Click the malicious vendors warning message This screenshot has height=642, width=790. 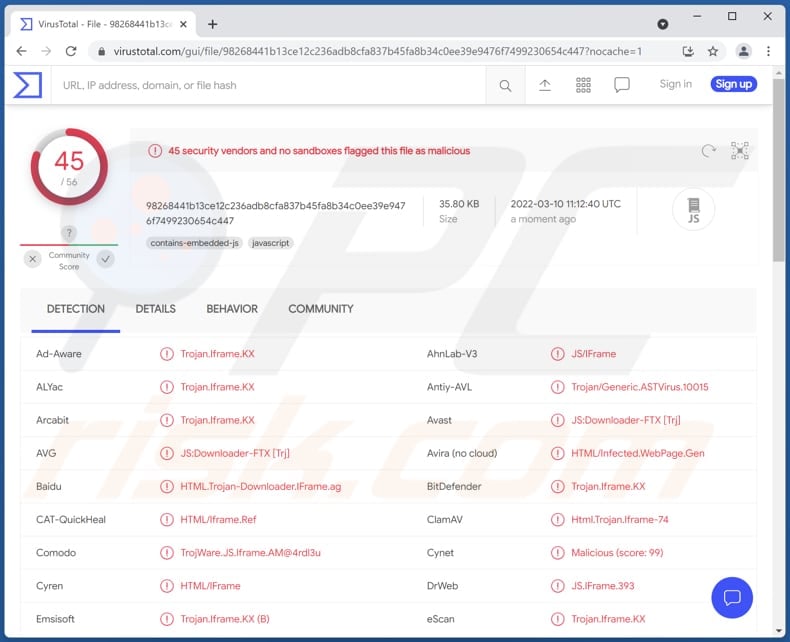319,151
